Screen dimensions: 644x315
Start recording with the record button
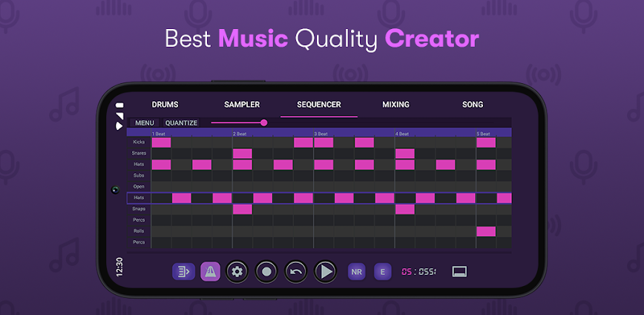point(266,272)
